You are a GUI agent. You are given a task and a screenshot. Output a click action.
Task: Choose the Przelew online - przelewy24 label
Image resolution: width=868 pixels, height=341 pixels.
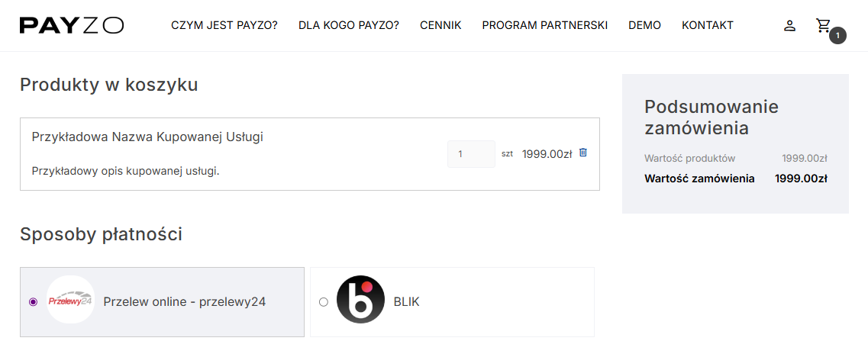[184, 302]
